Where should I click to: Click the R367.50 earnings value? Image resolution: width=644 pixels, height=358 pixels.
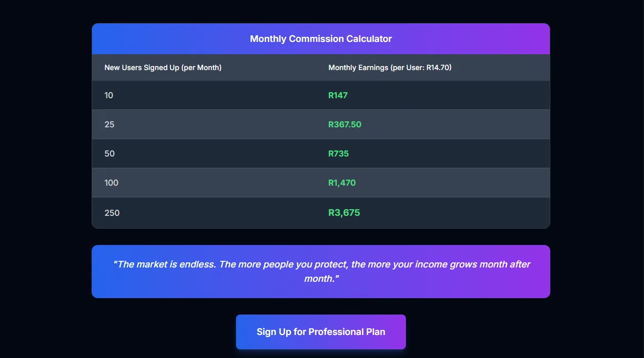point(345,124)
